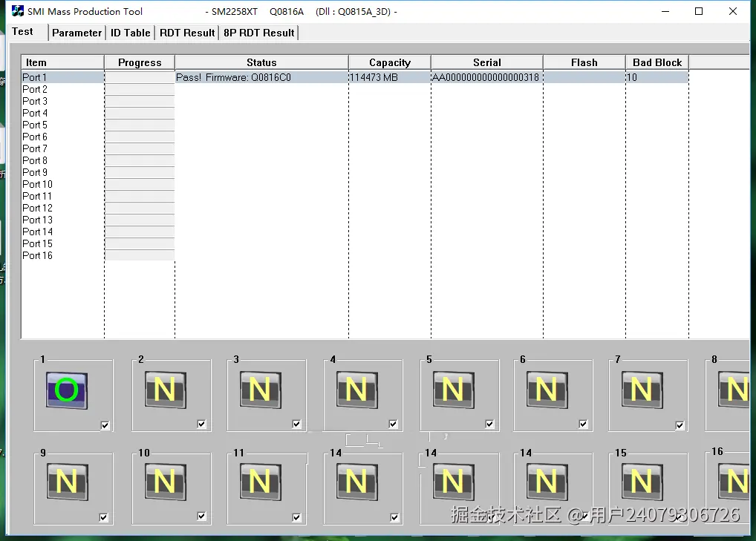Click the green O status icon for port 1
The width and height of the screenshot is (756, 541).
(x=67, y=390)
